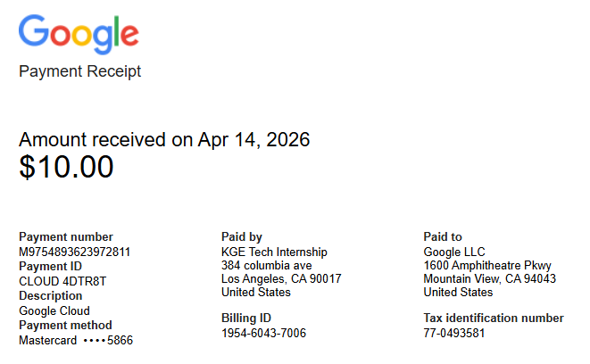Select Mountain View, CA 94043 text
The width and height of the screenshot is (590, 364).
[x=489, y=278]
